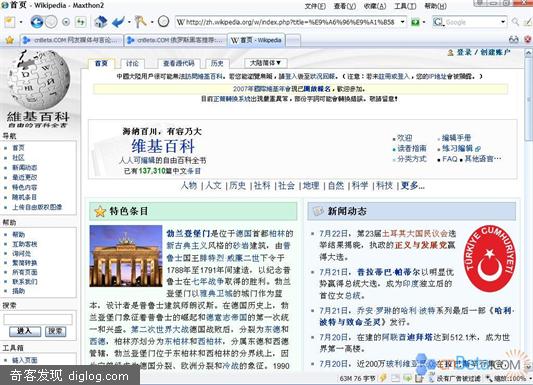Expand the go button dropdown arrow
Screen dimensions: 533x385
pos(424,22)
